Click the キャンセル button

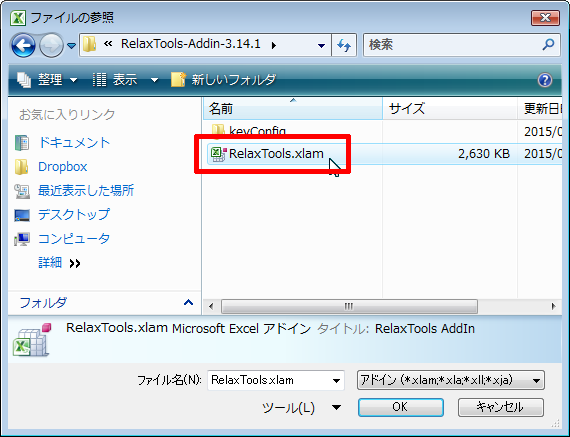point(501,407)
